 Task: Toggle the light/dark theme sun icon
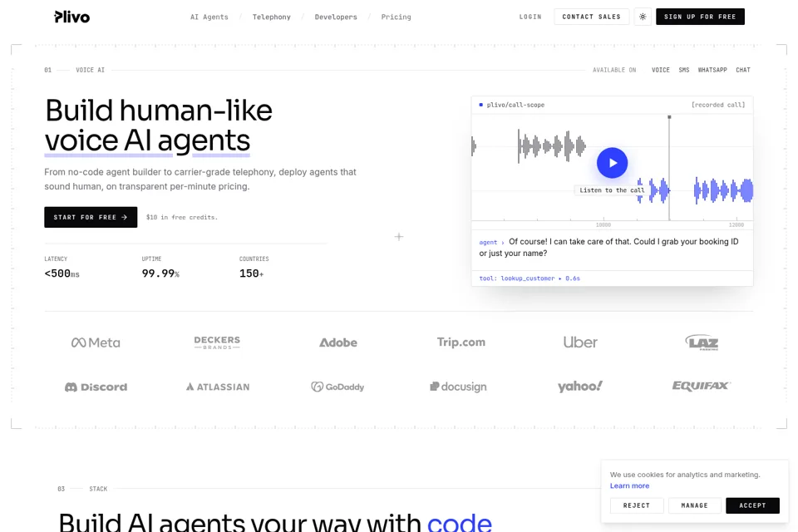click(643, 17)
